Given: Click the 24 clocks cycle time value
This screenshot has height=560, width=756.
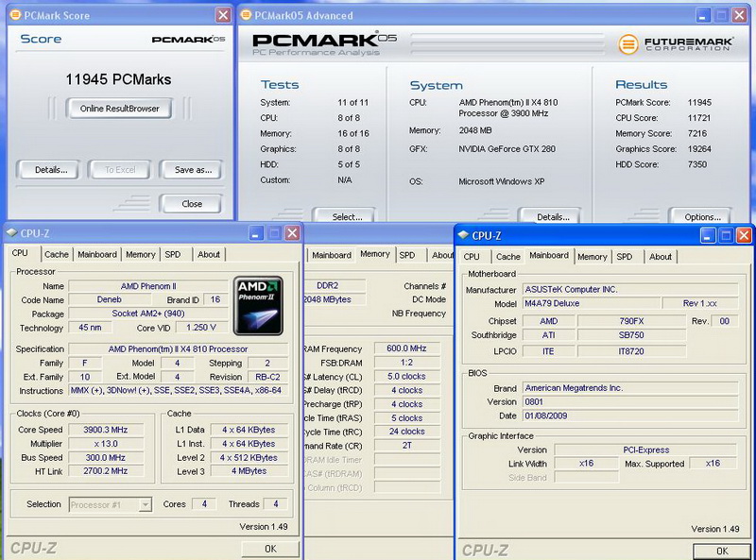Looking at the screenshot, I should [406, 432].
